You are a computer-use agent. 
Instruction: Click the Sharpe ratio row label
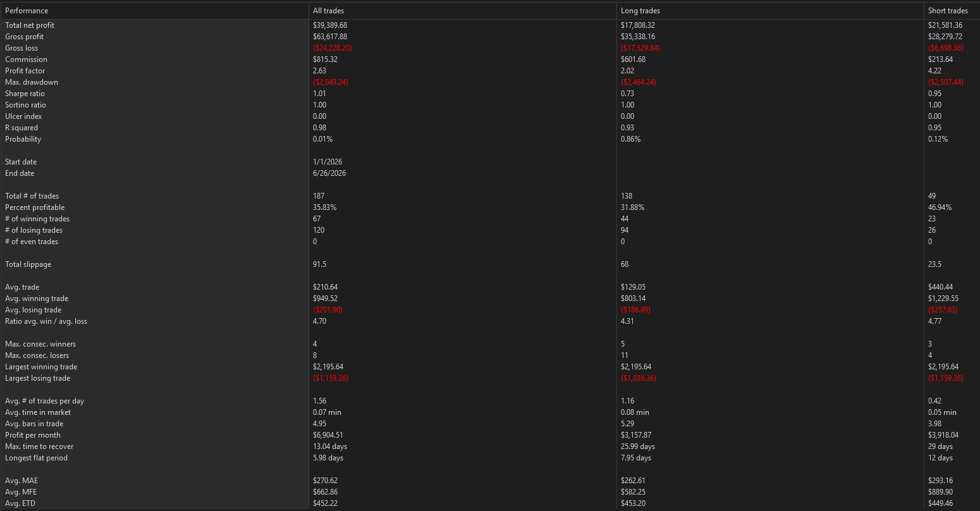[25, 94]
